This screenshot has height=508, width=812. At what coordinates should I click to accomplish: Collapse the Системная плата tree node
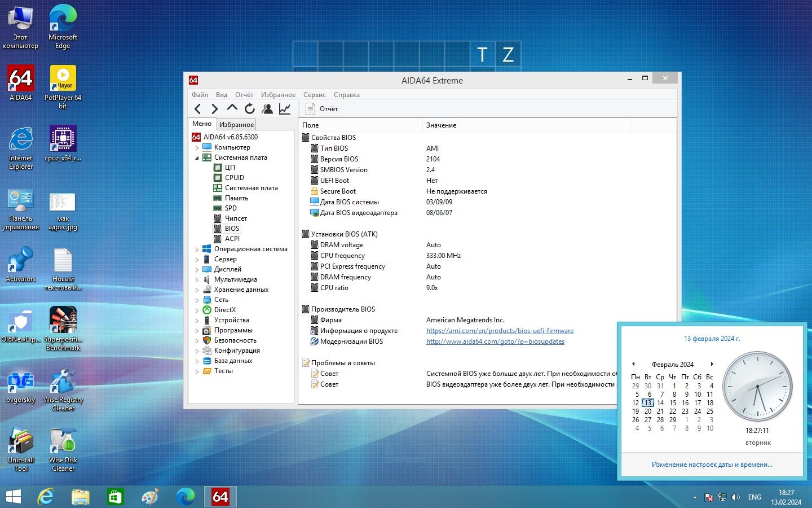point(197,158)
